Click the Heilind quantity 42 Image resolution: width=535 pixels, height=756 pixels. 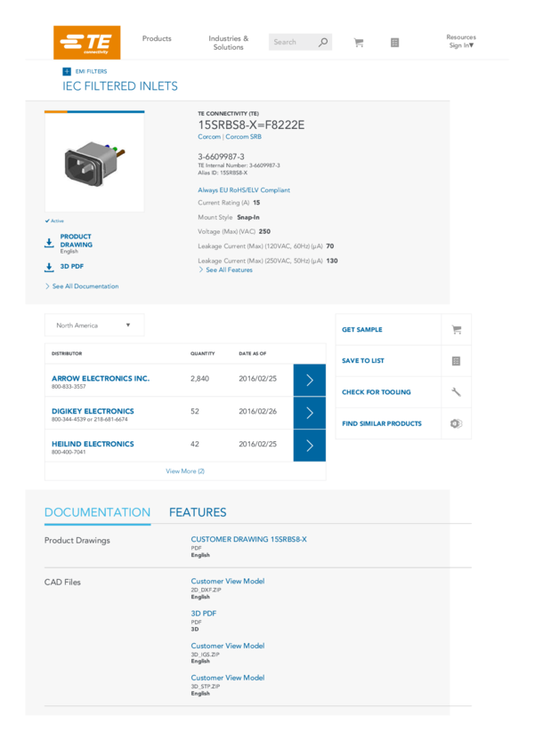[195, 444]
